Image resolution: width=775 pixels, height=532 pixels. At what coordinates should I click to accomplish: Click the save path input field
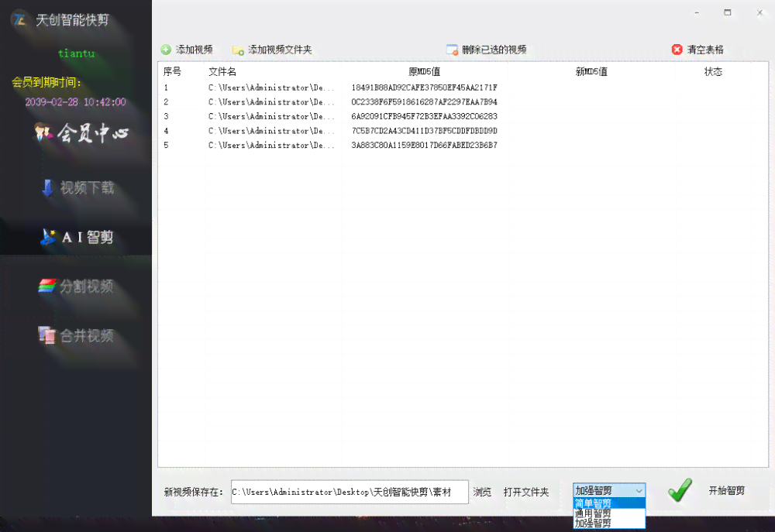(350, 492)
